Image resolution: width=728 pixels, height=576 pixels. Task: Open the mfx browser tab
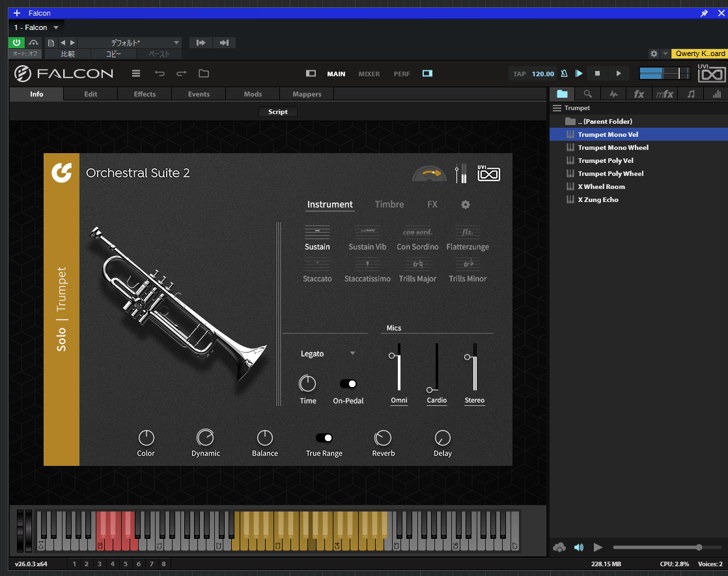coord(664,94)
